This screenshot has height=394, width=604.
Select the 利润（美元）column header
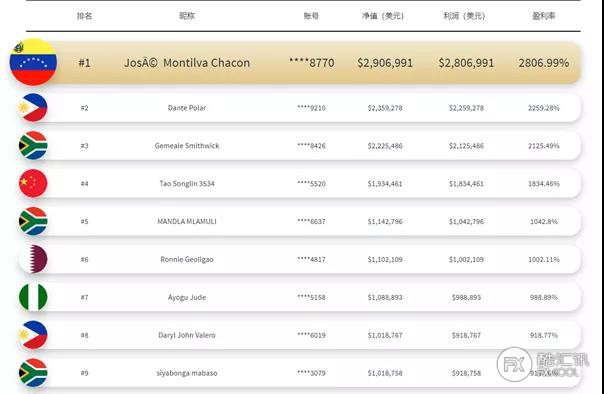(x=464, y=16)
